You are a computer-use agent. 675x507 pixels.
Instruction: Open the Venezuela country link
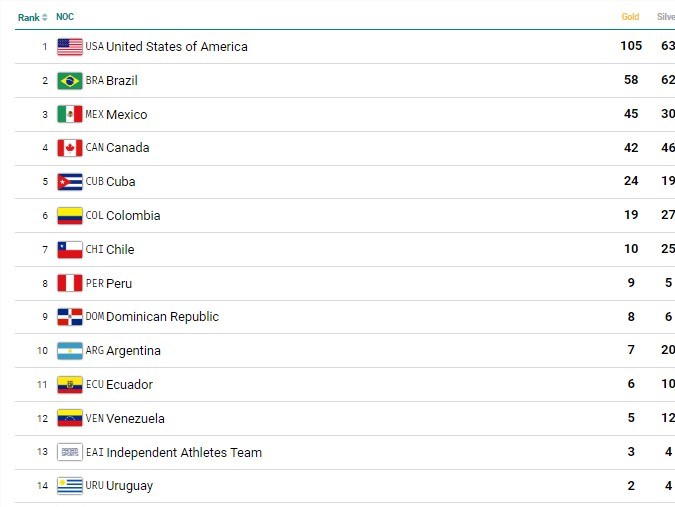[135, 419]
